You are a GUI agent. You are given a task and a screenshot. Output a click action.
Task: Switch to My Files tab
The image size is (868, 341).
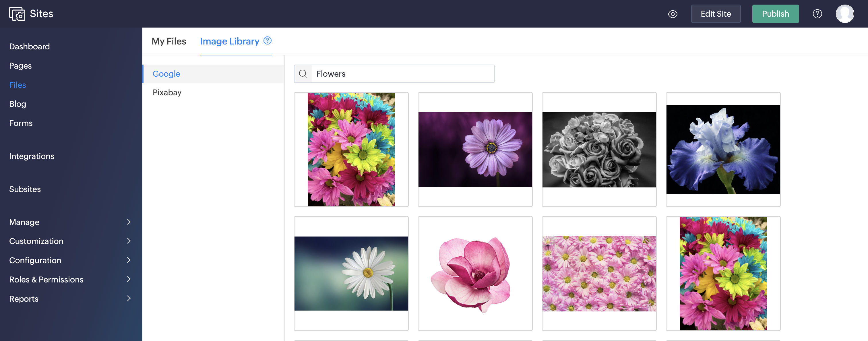[x=169, y=41]
